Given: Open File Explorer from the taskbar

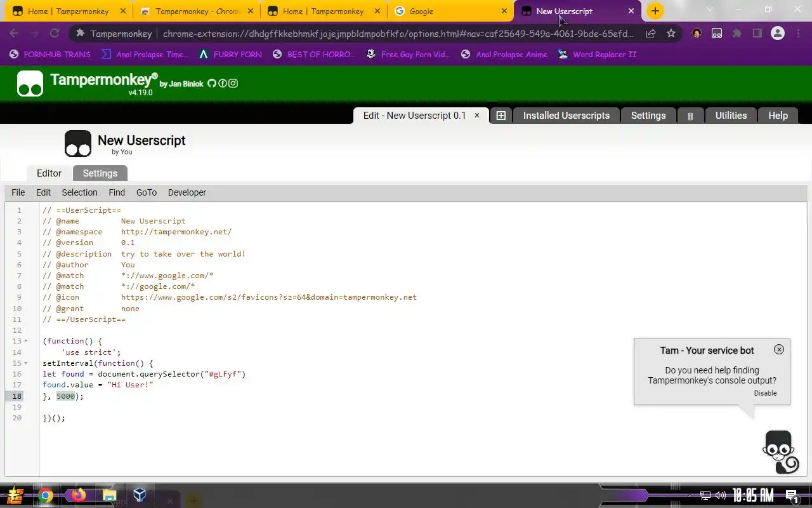Looking at the screenshot, I should (x=109, y=495).
